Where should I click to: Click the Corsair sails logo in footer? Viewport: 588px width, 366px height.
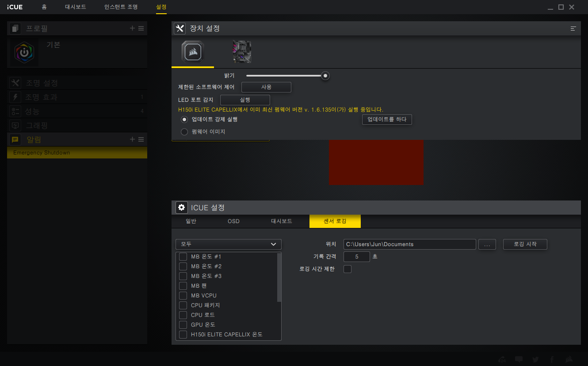pyautogui.click(x=569, y=359)
